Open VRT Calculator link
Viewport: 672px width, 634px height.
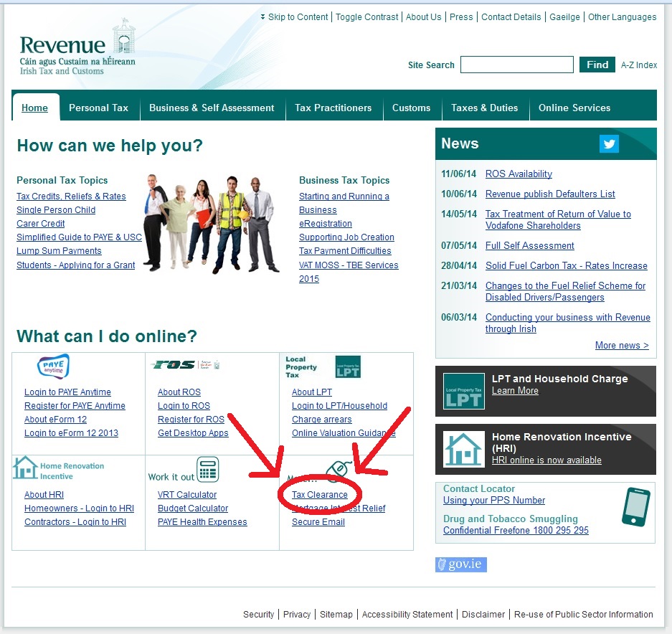(187, 495)
